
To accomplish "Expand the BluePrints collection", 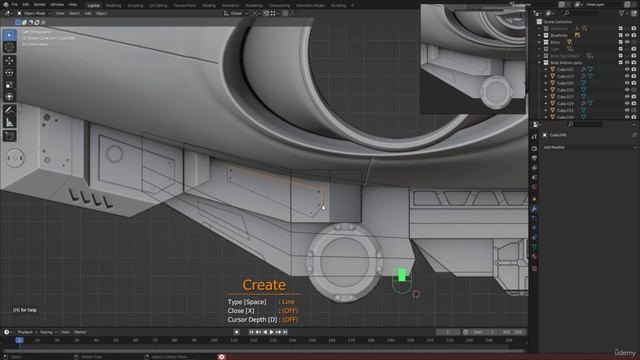I will point(540,35).
